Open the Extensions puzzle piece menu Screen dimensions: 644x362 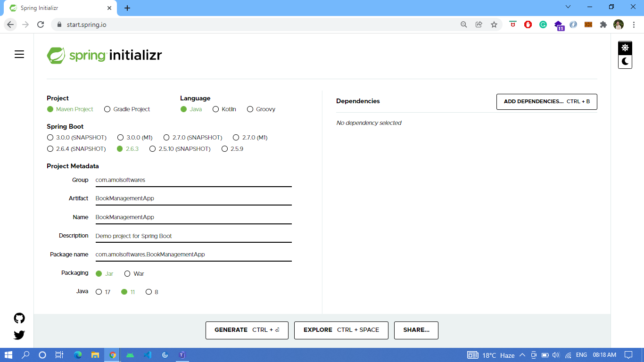coord(603,25)
